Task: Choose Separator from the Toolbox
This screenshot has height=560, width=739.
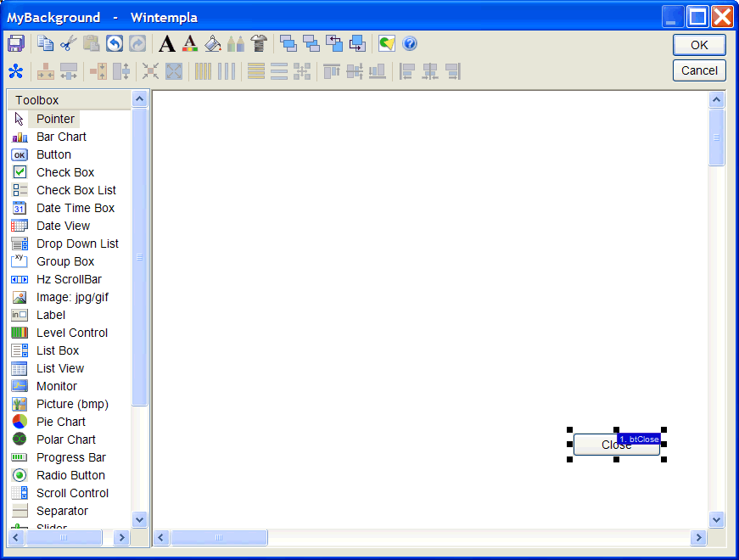Action: coord(62,512)
